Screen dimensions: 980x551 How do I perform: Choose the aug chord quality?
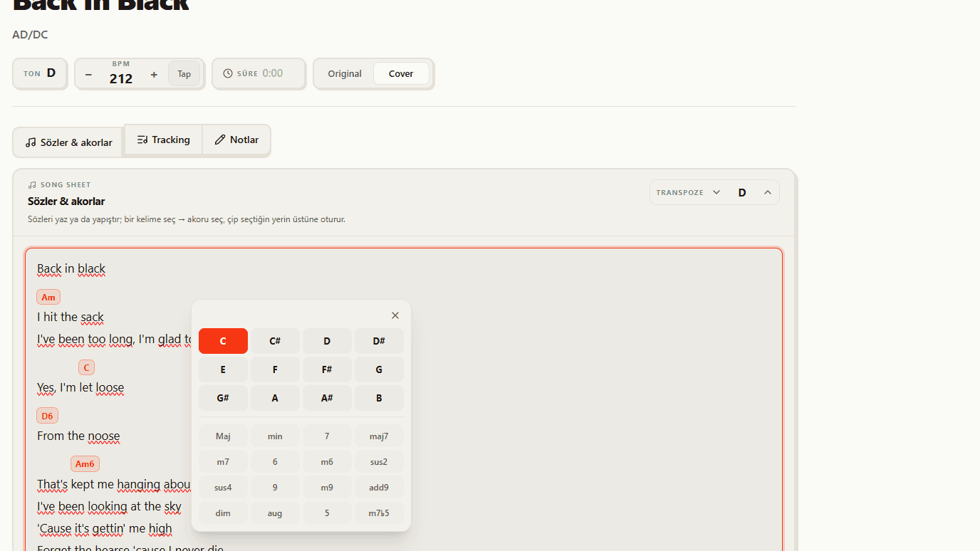click(275, 513)
